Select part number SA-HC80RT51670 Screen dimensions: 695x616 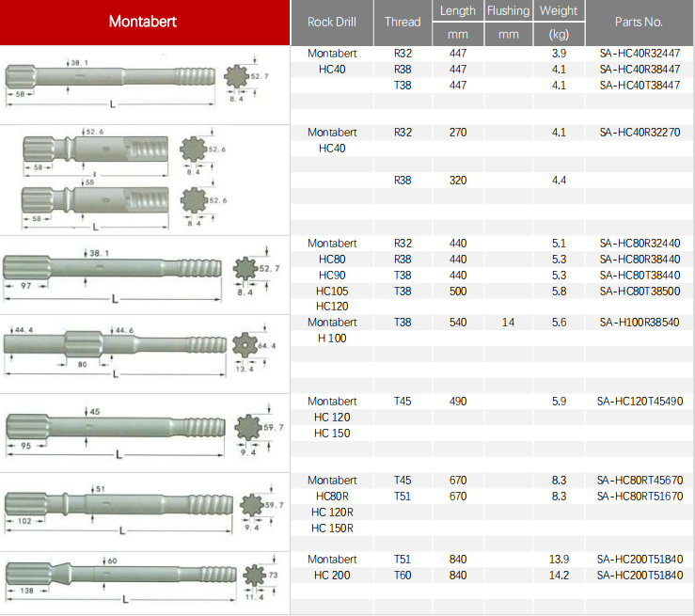[x=640, y=497]
